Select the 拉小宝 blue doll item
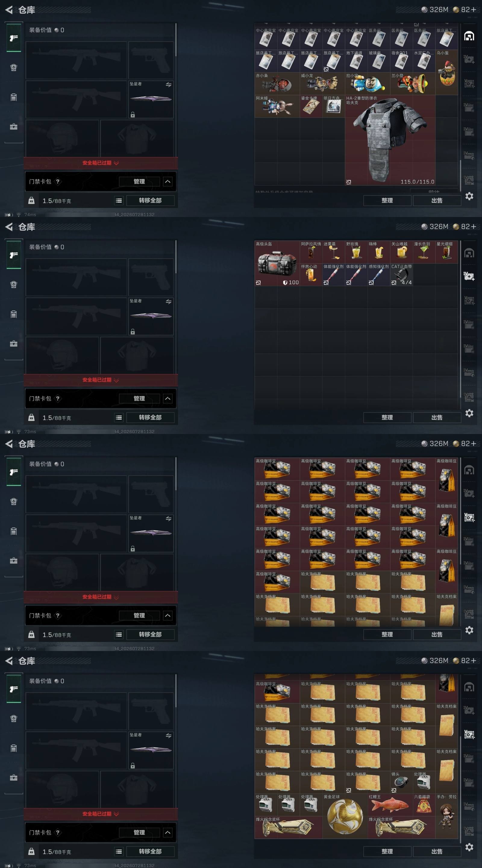 368,84
